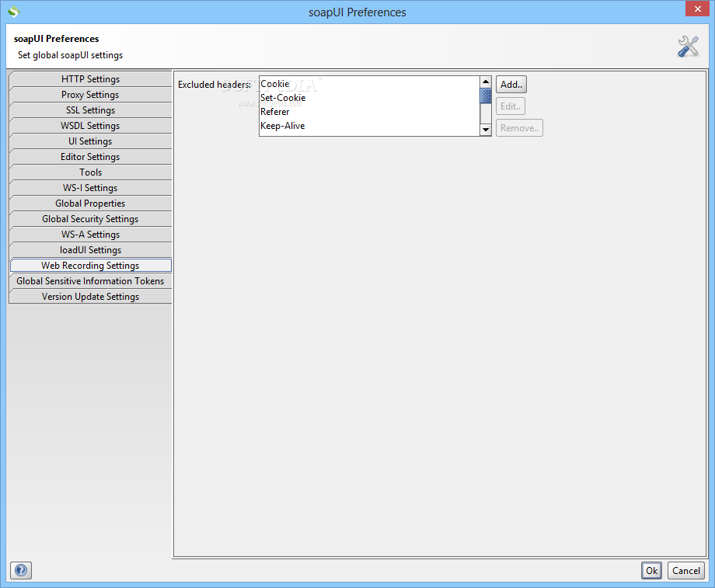The height and width of the screenshot is (588, 715).
Task: Open the HTTP Settings tab
Action: pos(90,79)
